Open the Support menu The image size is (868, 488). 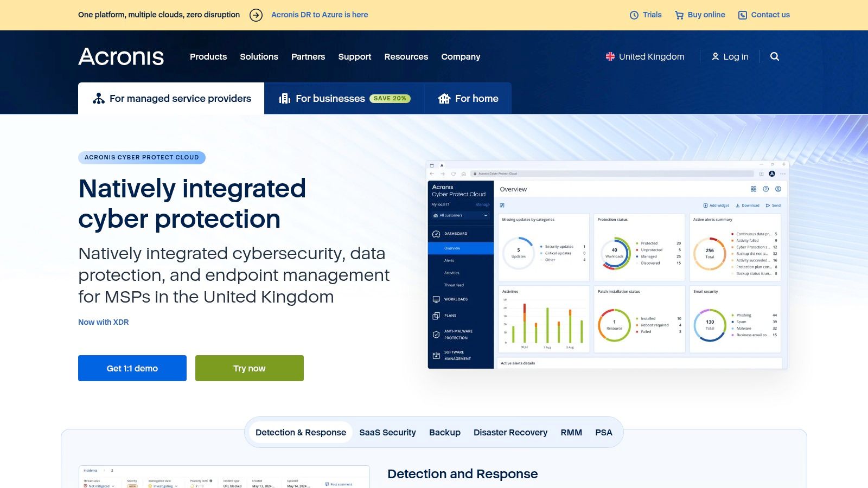pos(355,56)
